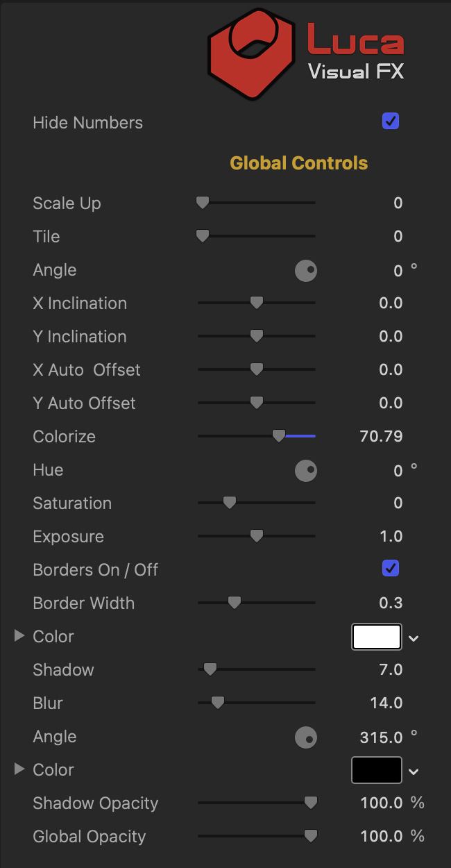Click the Blur value field 14.0
This screenshot has width=451, height=868.
386,703
